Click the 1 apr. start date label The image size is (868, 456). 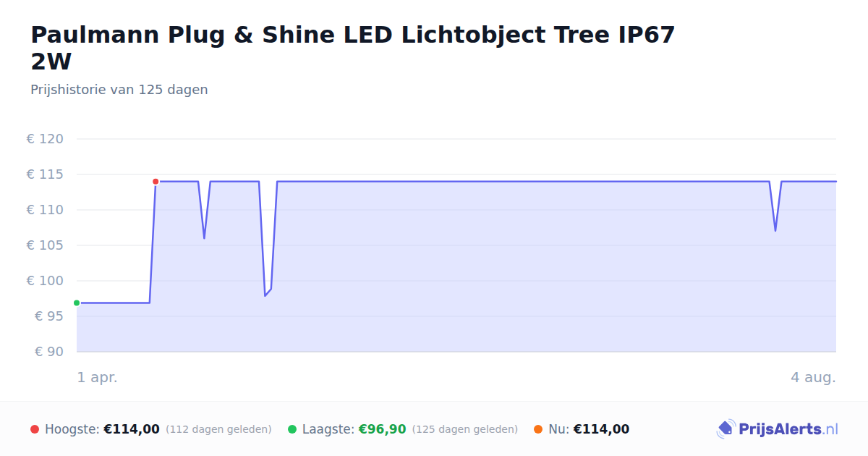coord(98,377)
